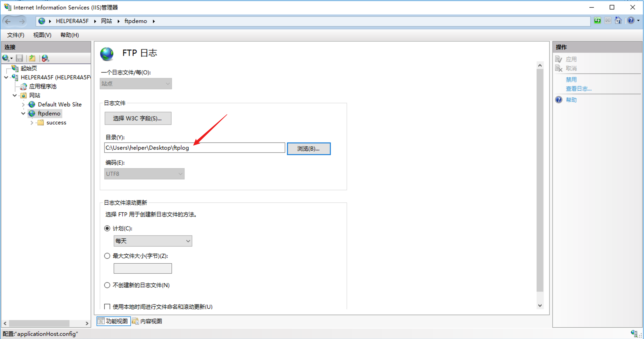Screen dimensions: 644x339
Task: Click the home icon in address bar
Action: pyautogui.click(x=618, y=21)
